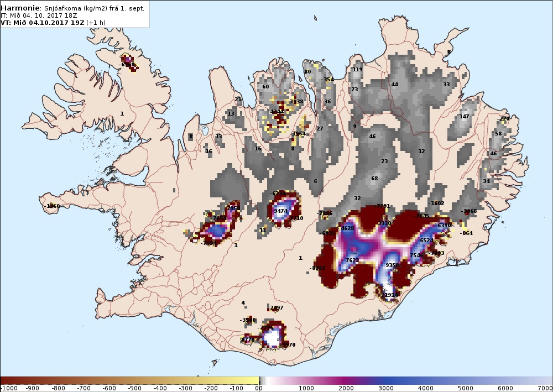Click the map value -6935
This screenshot has height=392, width=553.
pyautogui.click(x=327, y=233)
